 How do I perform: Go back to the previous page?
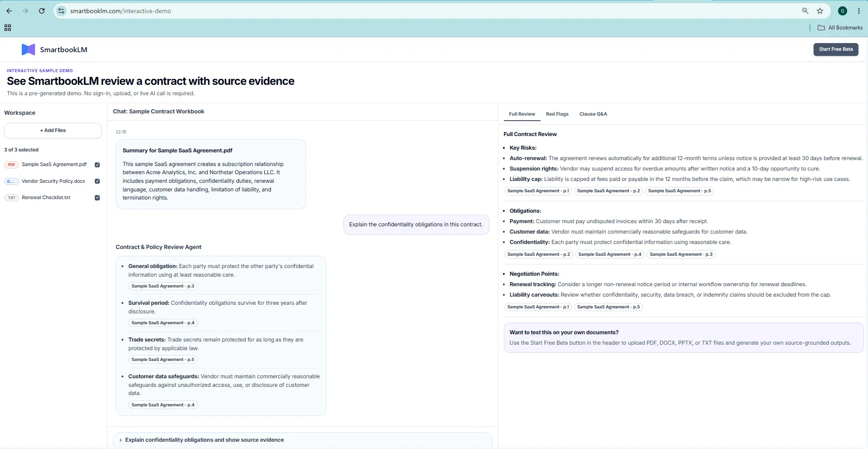pos(9,11)
